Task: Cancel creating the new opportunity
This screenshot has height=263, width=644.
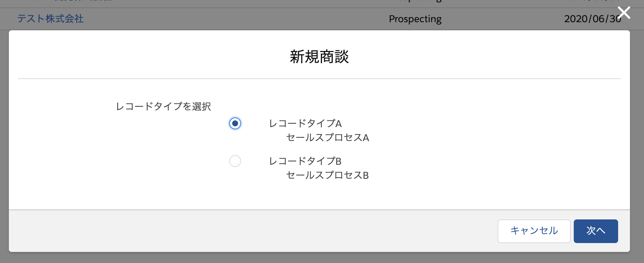Action: pos(534,230)
